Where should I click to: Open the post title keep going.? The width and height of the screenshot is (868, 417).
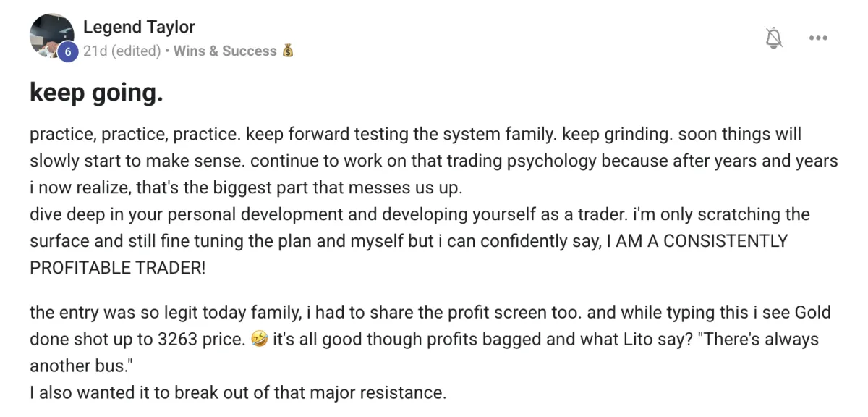(x=96, y=93)
